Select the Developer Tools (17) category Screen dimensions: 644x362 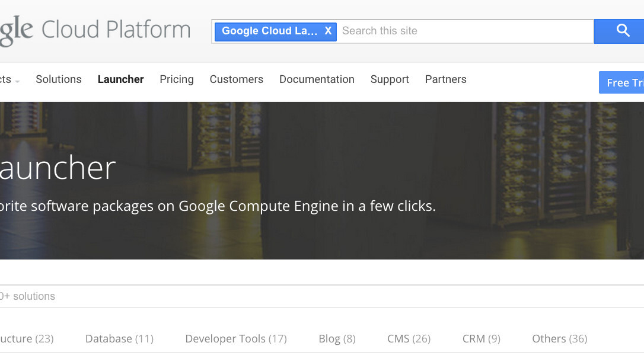[x=236, y=339]
